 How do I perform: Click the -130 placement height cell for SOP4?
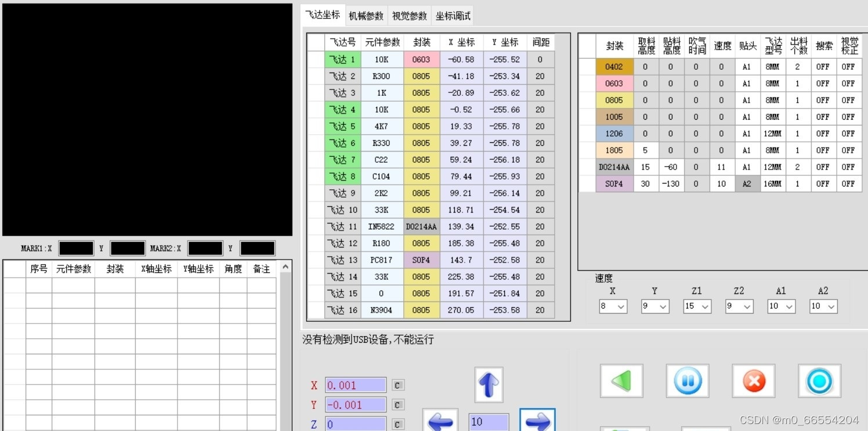pyautogui.click(x=671, y=184)
